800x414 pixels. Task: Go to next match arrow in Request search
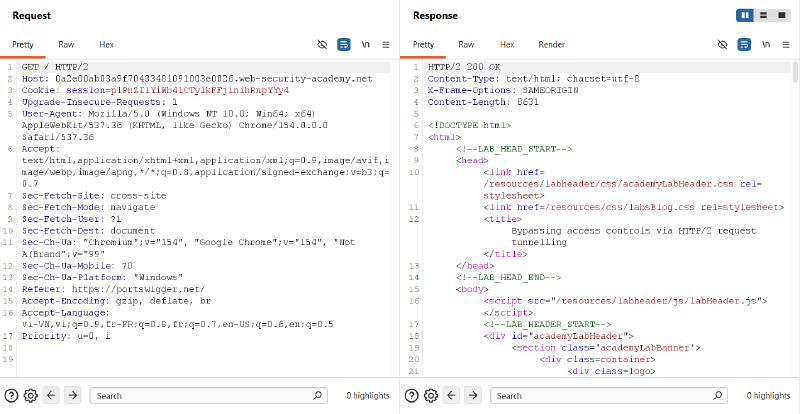72,395
